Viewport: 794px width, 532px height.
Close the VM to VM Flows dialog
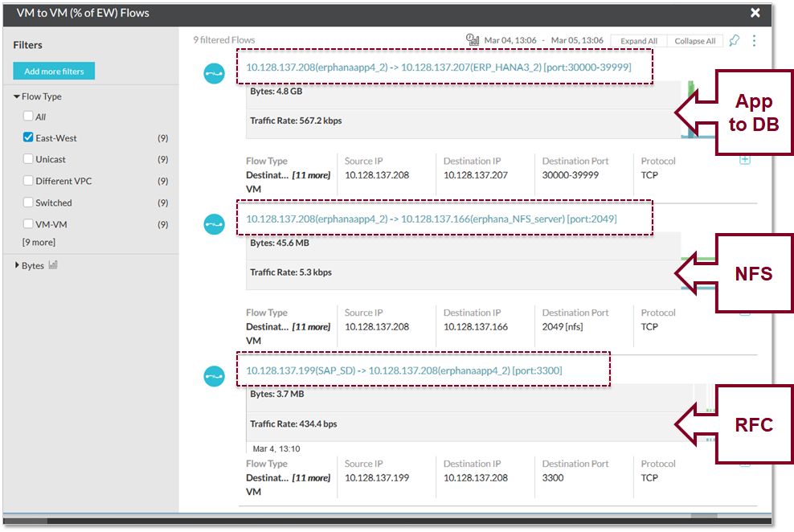(755, 13)
